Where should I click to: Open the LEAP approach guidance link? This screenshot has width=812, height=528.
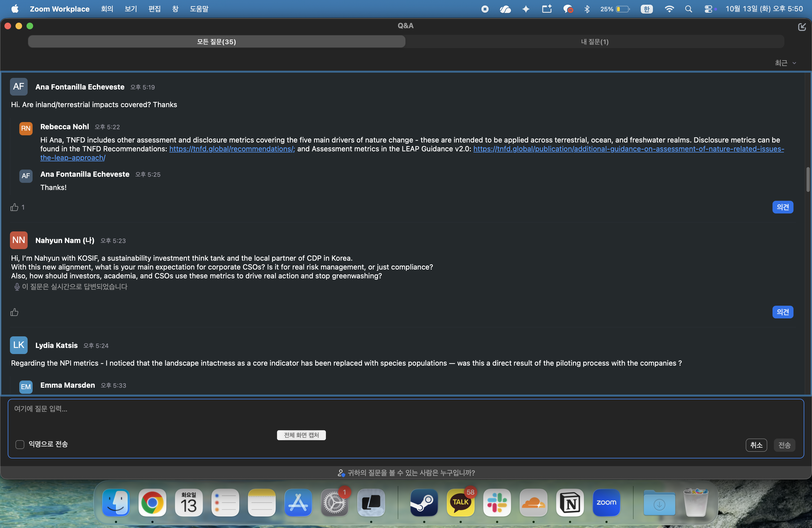[628, 149]
